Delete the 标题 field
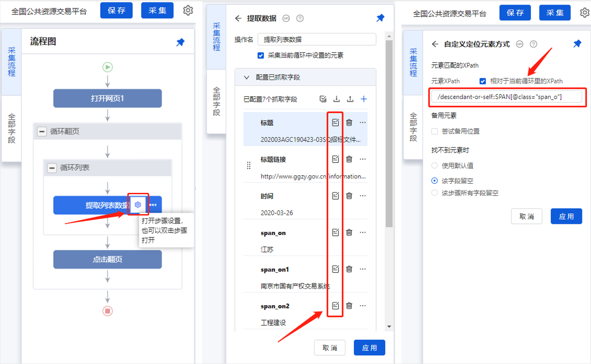591x364 pixels. [349, 122]
